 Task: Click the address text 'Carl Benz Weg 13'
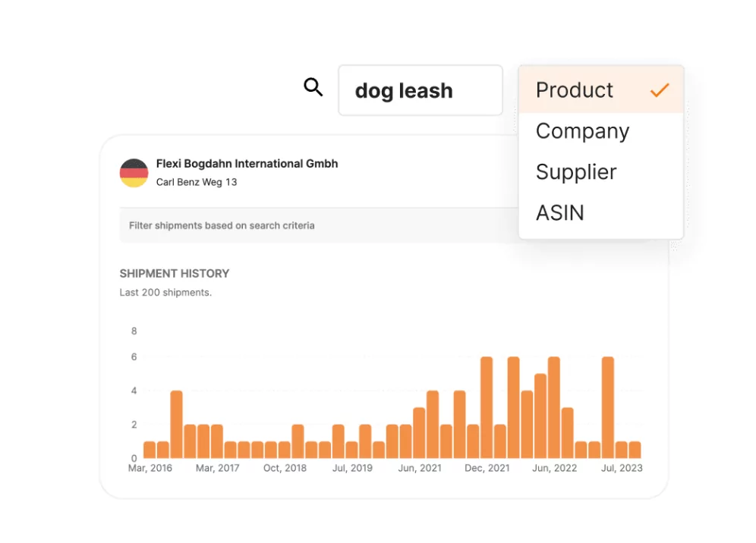(197, 182)
